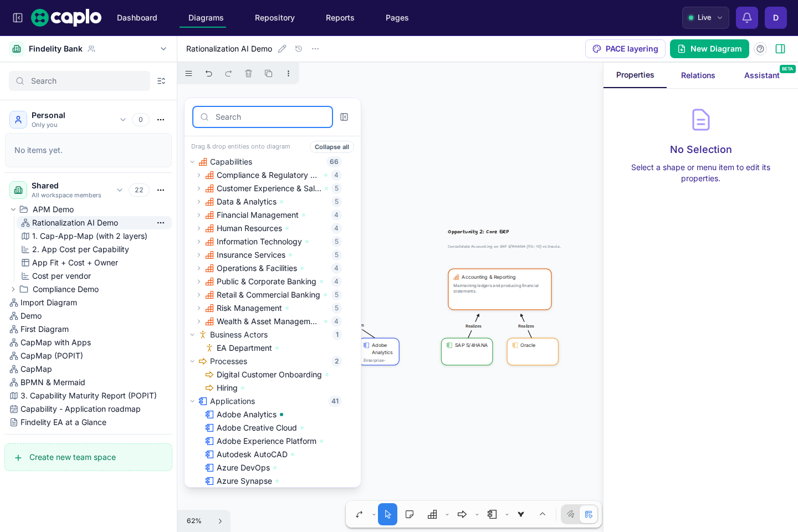Toggle the right properties panel

(x=780, y=49)
